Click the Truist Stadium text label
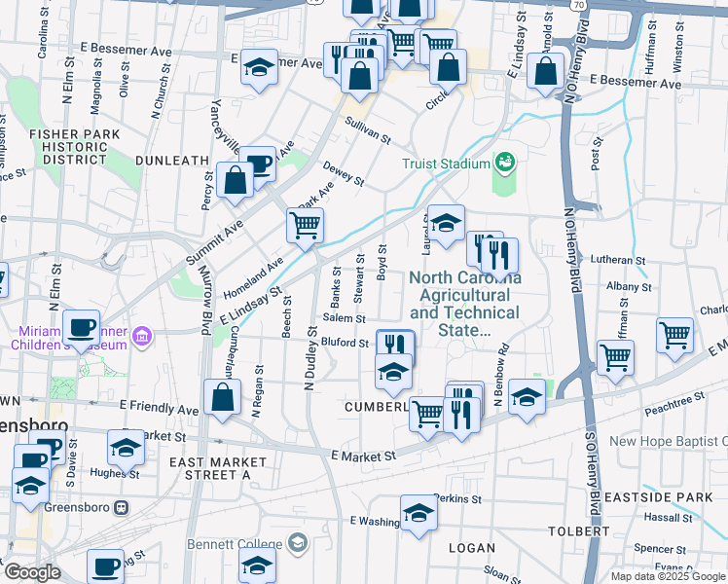This screenshot has height=584, width=728. pyautogui.click(x=446, y=164)
